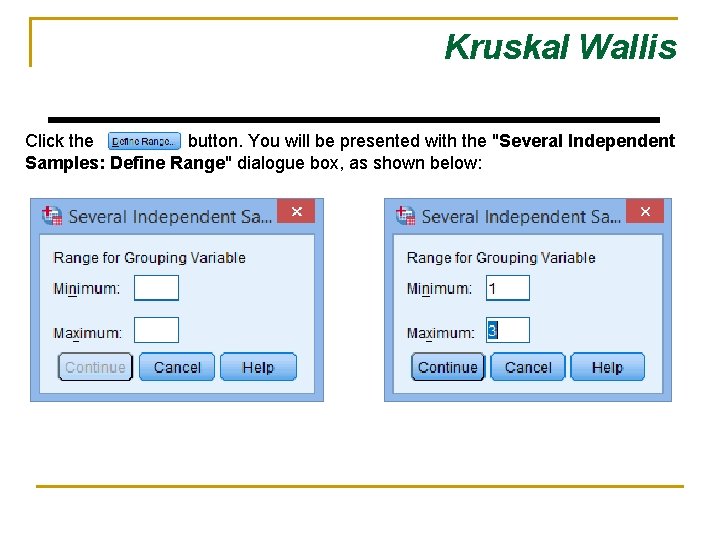Close the left Several Independent Samples dialog
720x540 pixels.
pos(296,211)
